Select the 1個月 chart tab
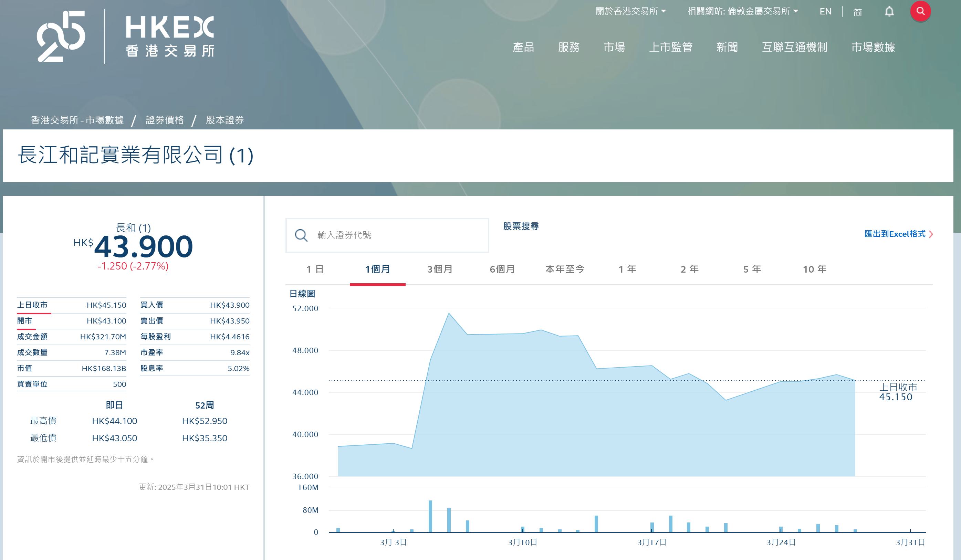This screenshot has width=961, height=560. (377, 269)
